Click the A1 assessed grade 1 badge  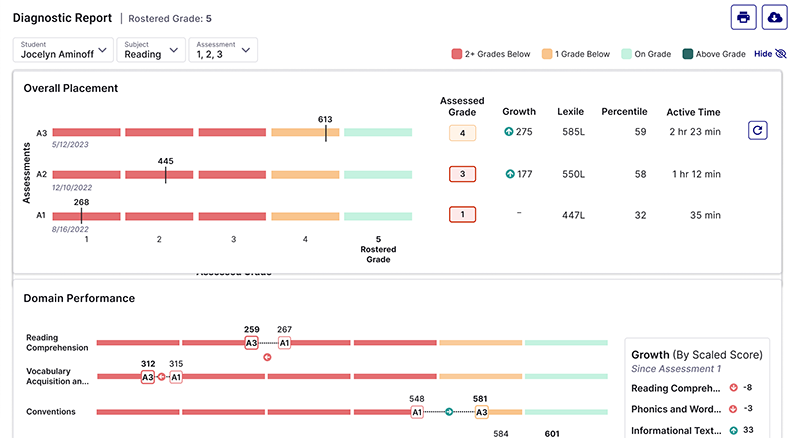click(x=462, y=214)
